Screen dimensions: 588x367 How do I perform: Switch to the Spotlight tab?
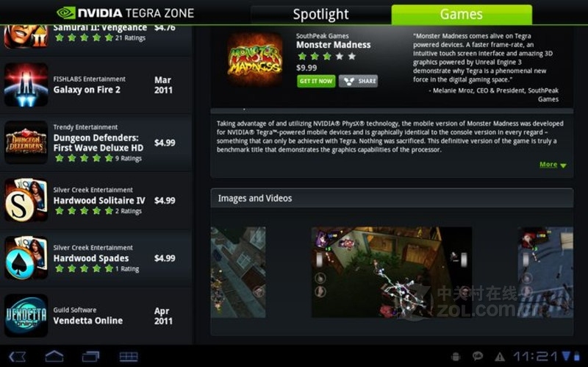tap(320, 15)
